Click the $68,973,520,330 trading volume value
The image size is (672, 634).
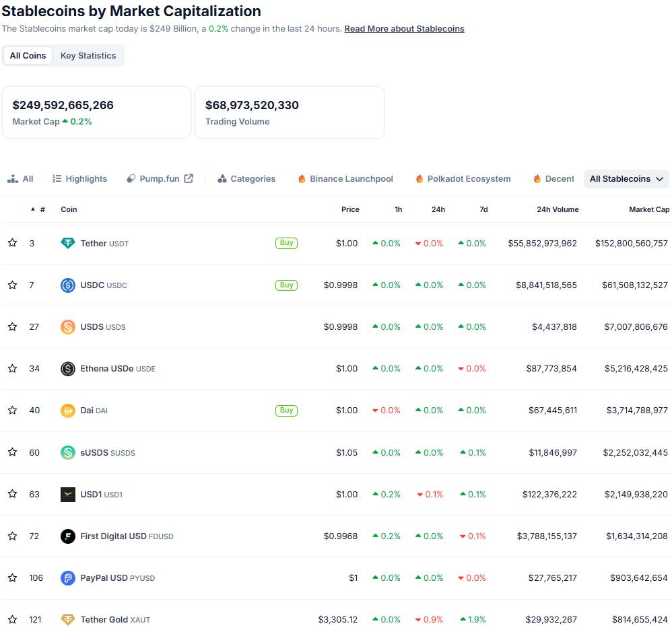(252, 105)
